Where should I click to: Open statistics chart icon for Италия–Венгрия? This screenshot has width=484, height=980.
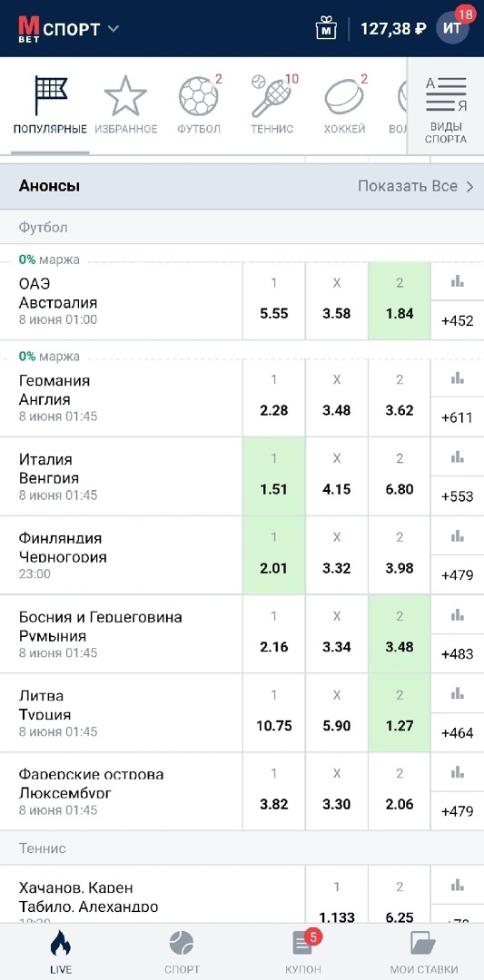(457, 456)
